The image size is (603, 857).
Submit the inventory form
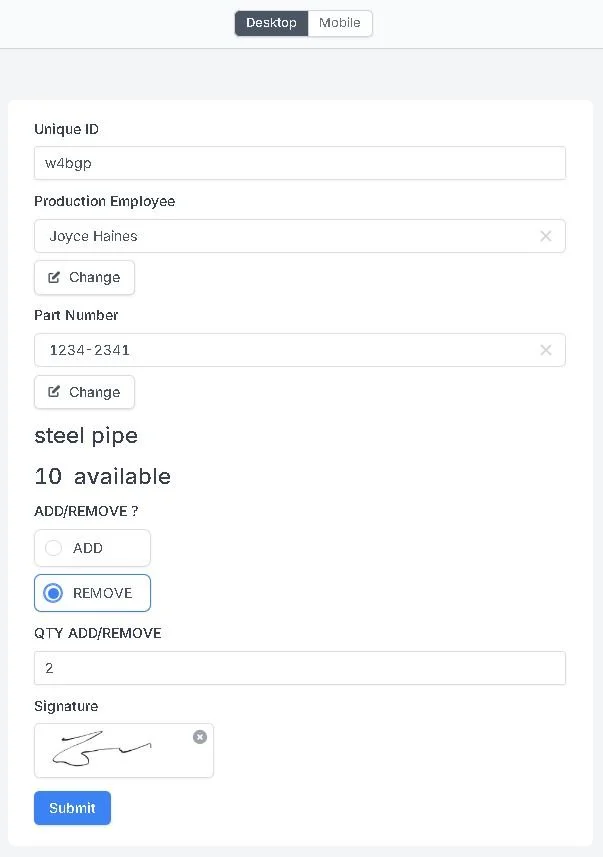coord(72,808)
